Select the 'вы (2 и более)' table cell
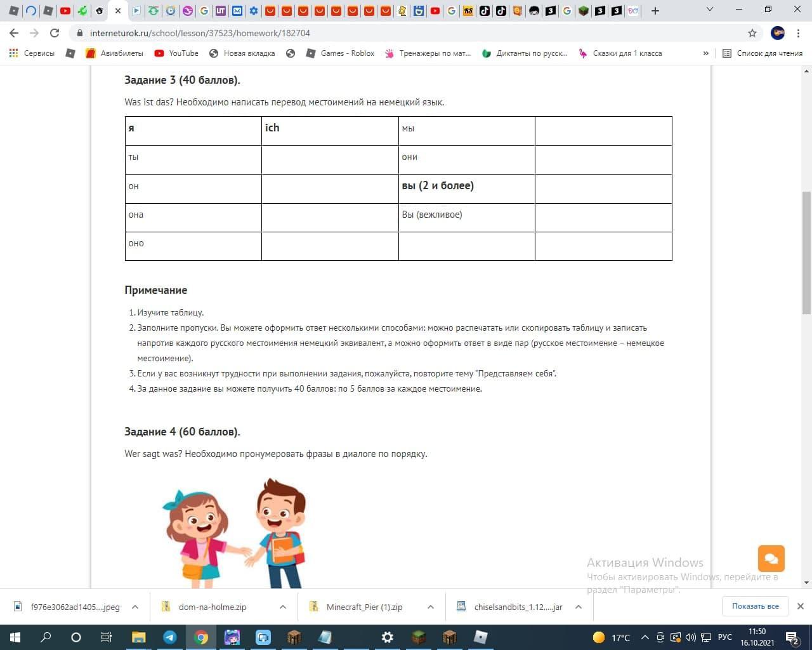This screenshot has width=812, height=650. tap(466, 189)
